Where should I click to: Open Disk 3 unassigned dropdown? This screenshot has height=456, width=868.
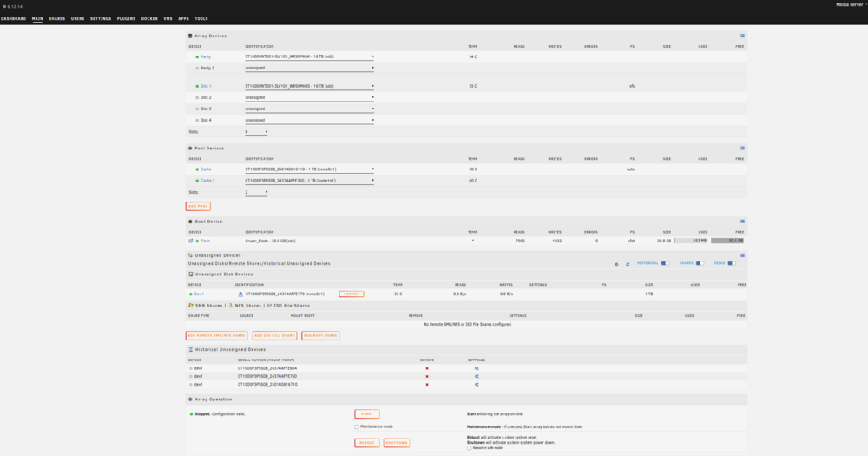pos(310,109)
